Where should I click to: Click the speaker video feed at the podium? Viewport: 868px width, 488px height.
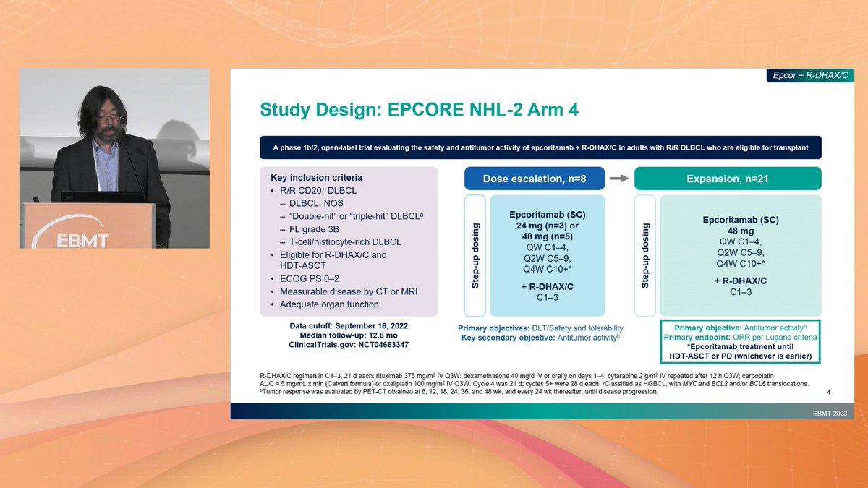coord(114,158)
